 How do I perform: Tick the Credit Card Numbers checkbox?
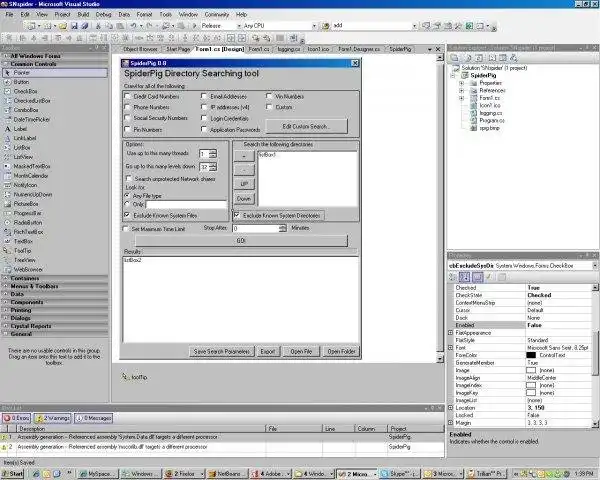tap(128, 96)
